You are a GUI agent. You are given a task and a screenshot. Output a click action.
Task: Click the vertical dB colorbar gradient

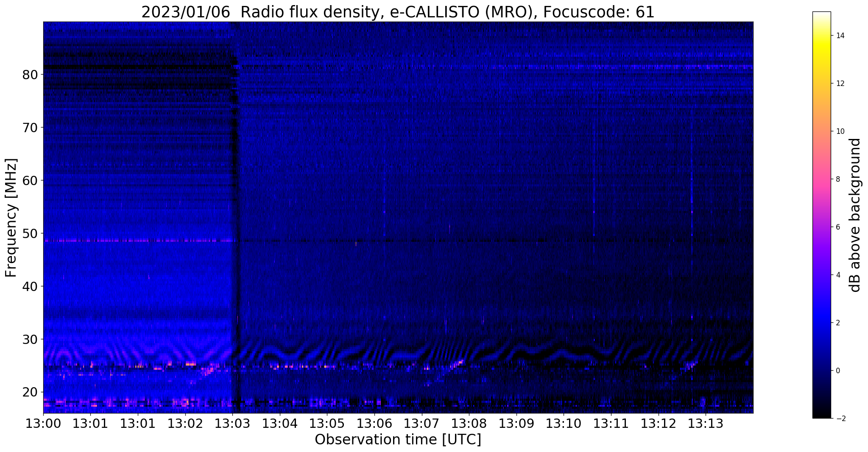pyautogui.click(x=821, y=215)
